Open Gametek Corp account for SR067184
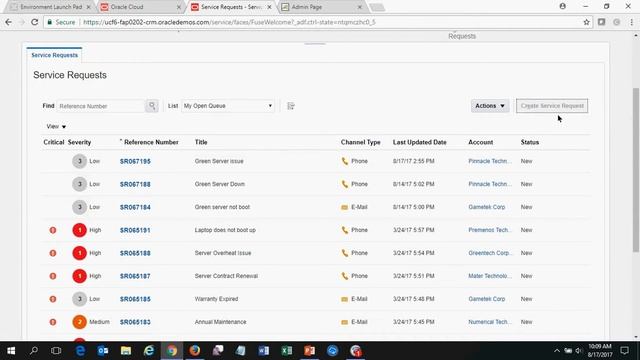The image size is (640, 360). click(x=487, y=207)
